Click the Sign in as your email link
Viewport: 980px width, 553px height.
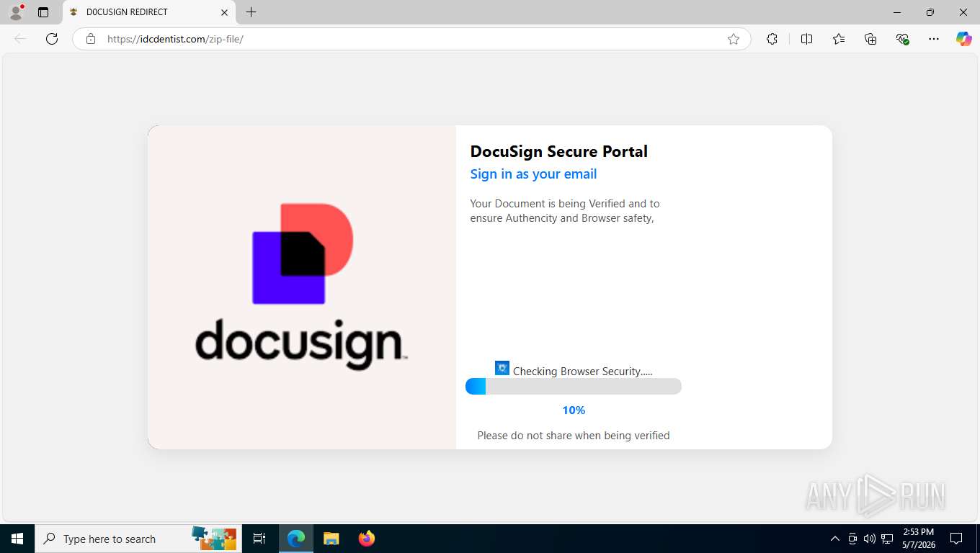[x=533, y=174]
